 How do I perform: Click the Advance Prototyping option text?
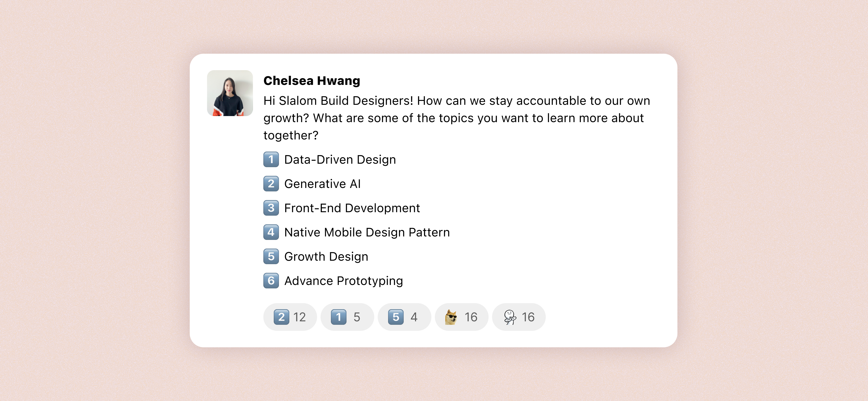click(343, 281)
